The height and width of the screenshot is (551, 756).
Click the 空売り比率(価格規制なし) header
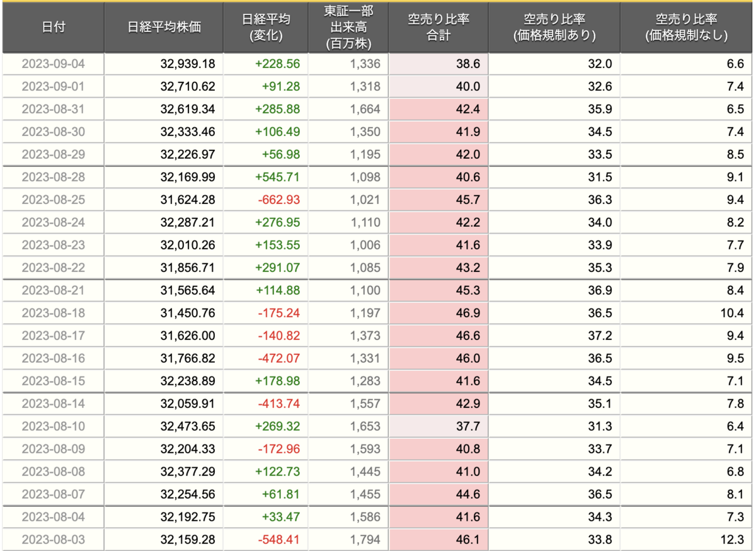click(686, 28)
